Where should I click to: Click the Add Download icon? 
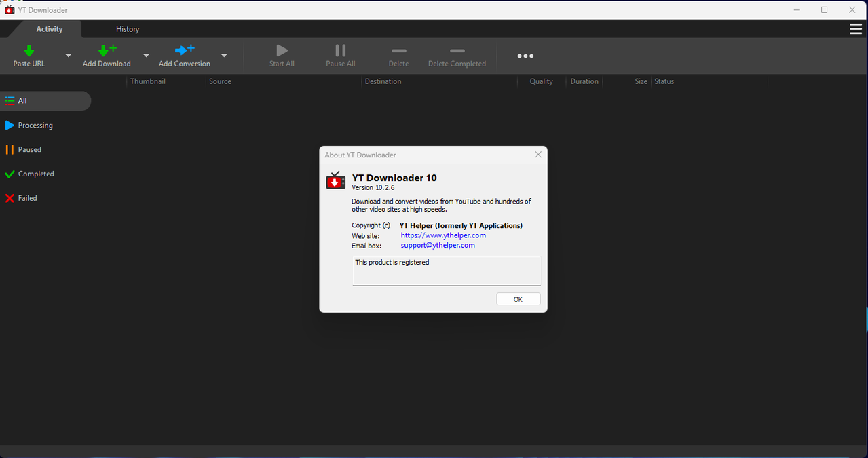(x=107, y=51)
